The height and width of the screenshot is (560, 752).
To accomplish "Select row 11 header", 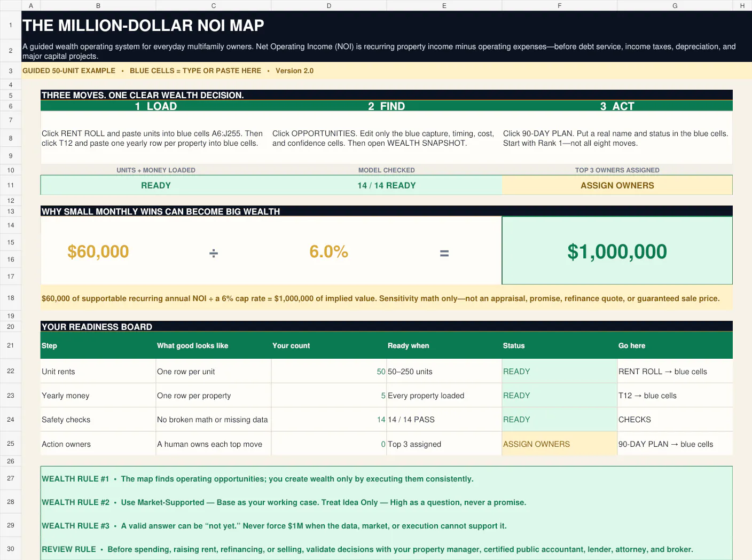I will [11, 185].
